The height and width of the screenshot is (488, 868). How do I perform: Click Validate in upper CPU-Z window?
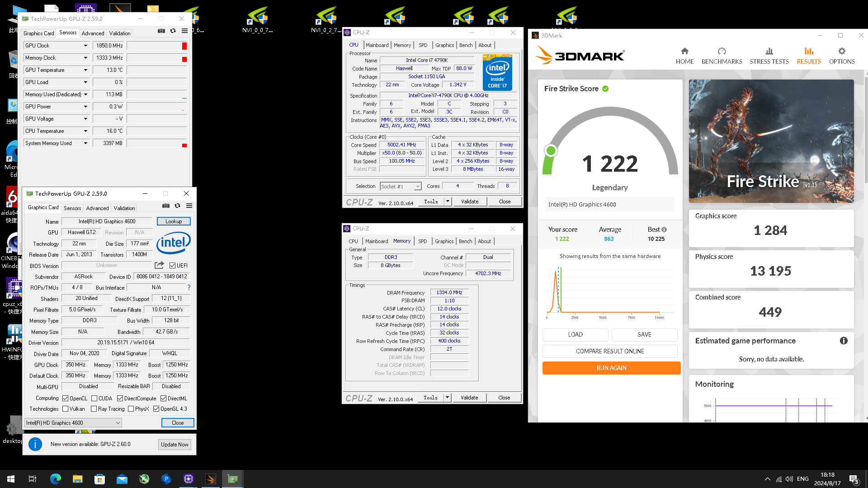(x=470, y=202)
